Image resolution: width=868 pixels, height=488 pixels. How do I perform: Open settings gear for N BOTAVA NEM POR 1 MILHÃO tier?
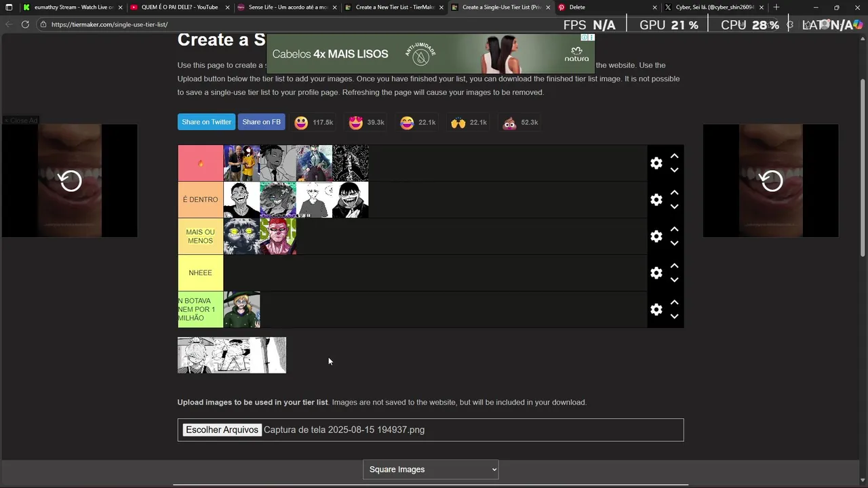click(656, 310)
